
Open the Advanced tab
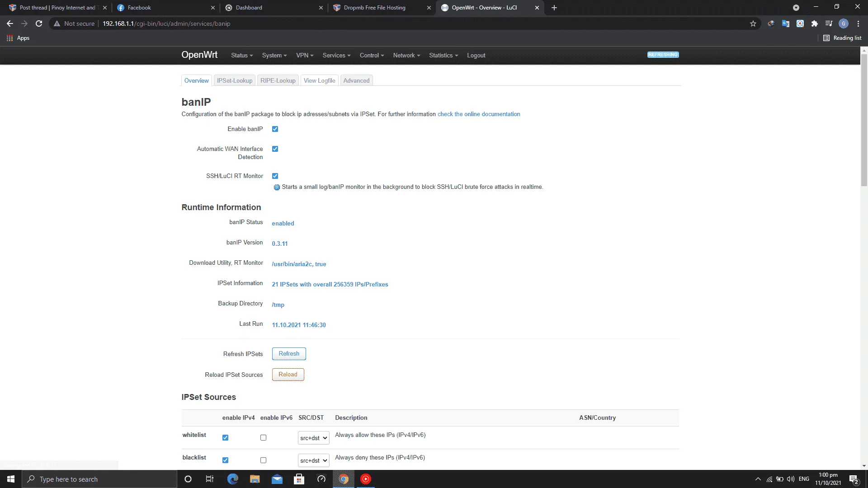356,80
